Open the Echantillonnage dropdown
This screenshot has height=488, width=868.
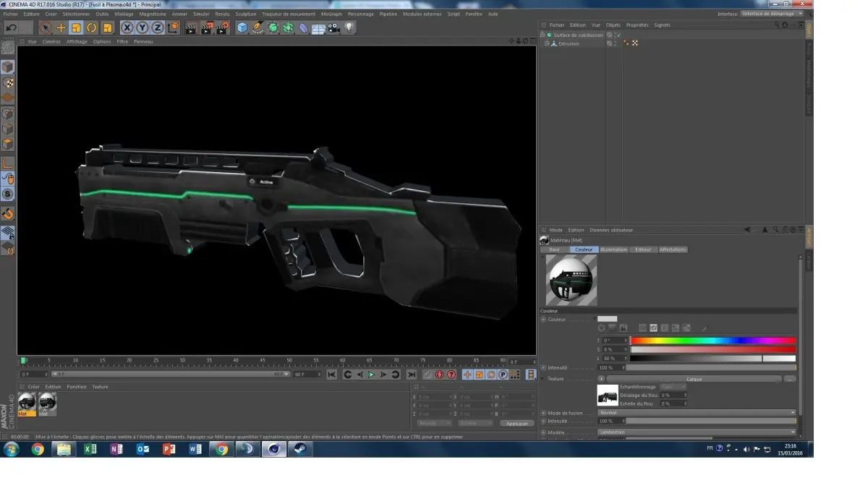coord(673,387)
